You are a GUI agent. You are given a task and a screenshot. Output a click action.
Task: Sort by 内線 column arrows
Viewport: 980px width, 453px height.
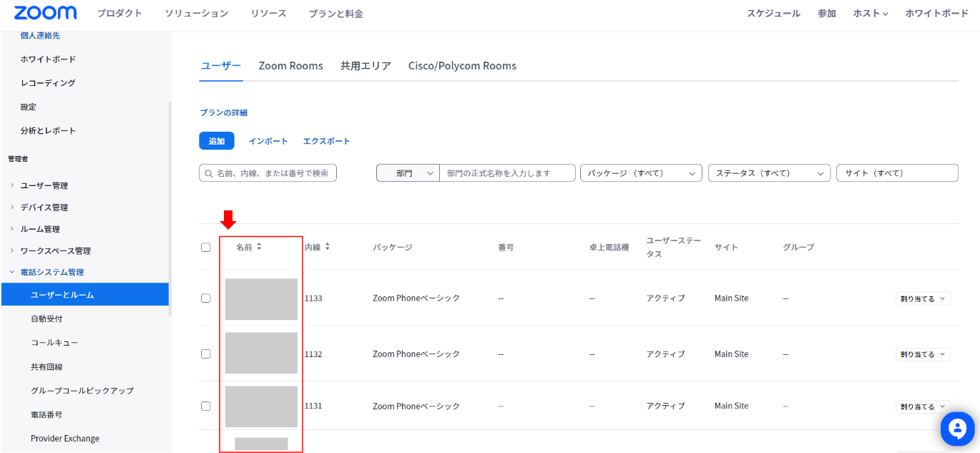pyautogui.click(x=328, y=247)
